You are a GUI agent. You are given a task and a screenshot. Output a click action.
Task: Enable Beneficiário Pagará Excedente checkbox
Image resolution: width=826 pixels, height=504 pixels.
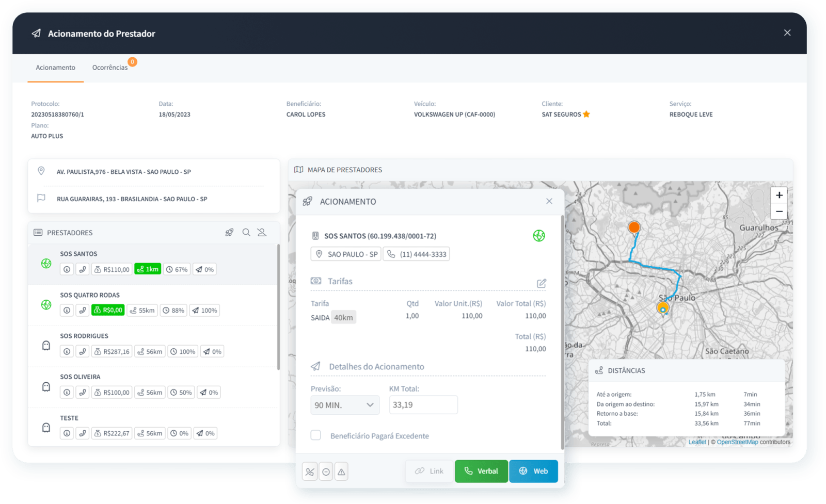(316, 435)
